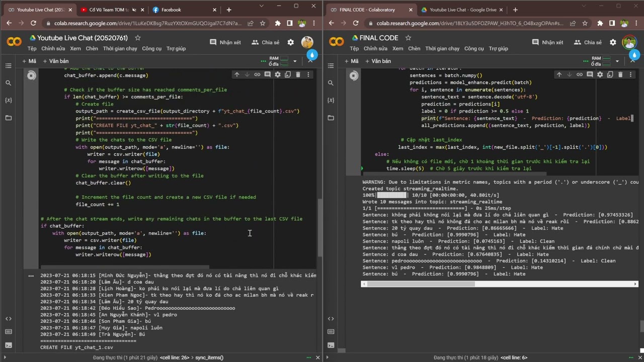This screenshot has width=644, height=362.
Task: Add a code cell with '+ Mã' in left notebook
Action: pyautogui.click(x=29, y=61)
